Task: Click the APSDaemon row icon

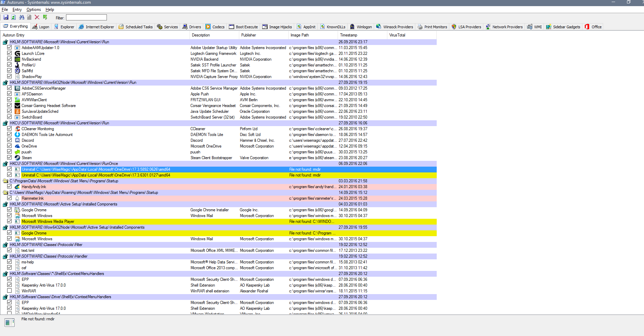Action: pyautogui.click(x=17, y=94)
